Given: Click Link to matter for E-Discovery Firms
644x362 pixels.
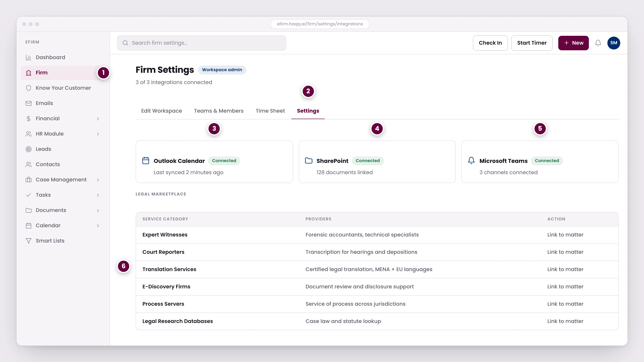Looking at the screenshot, I should [x=565, y=287].
